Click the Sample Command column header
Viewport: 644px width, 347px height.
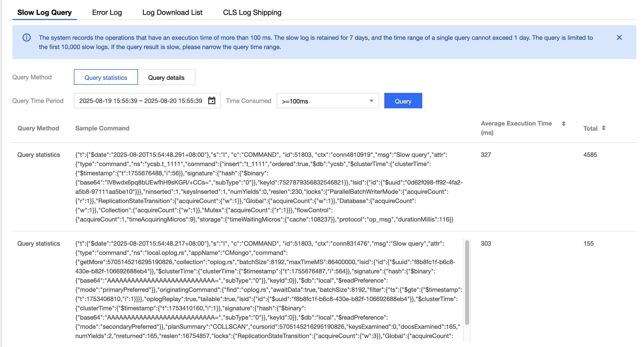[102, 128]
